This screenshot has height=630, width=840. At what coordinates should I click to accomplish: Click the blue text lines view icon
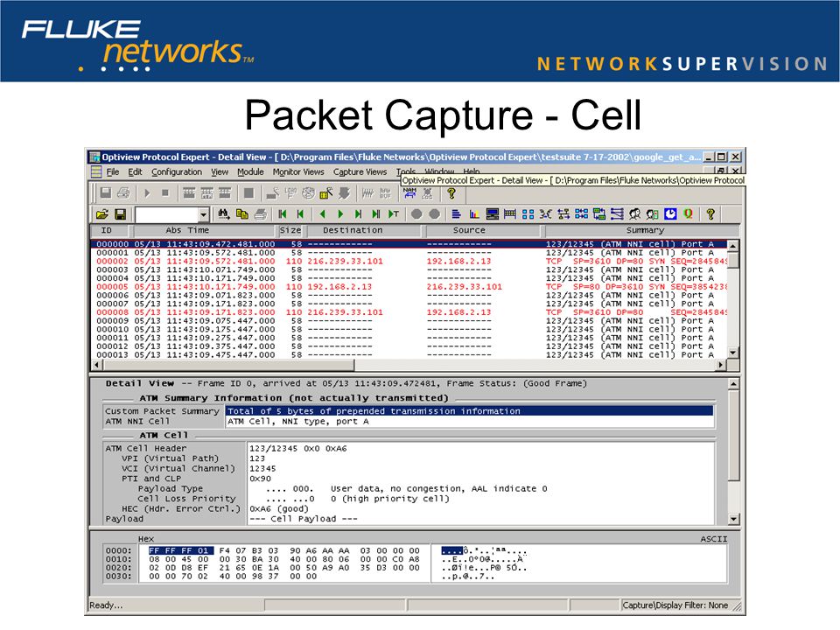pyautogui.click(x=456, y=214)
